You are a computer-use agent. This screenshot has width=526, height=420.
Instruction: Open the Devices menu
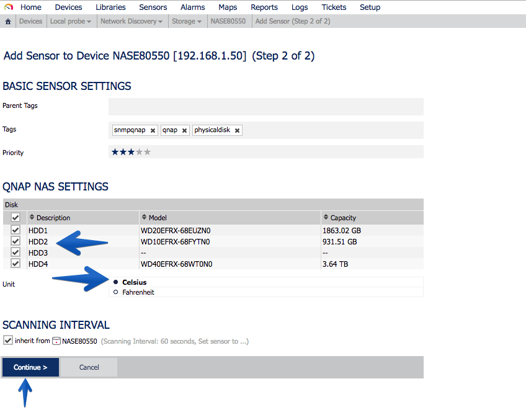click(x=68, y=7)
